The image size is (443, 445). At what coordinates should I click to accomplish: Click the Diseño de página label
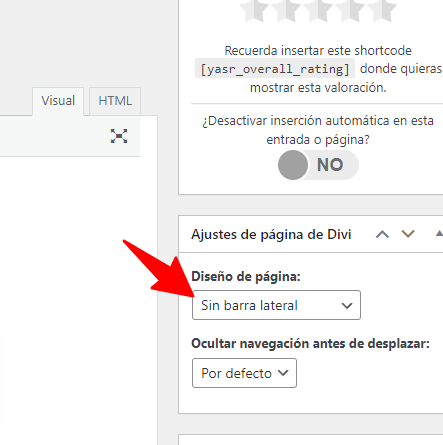[246, 276]
